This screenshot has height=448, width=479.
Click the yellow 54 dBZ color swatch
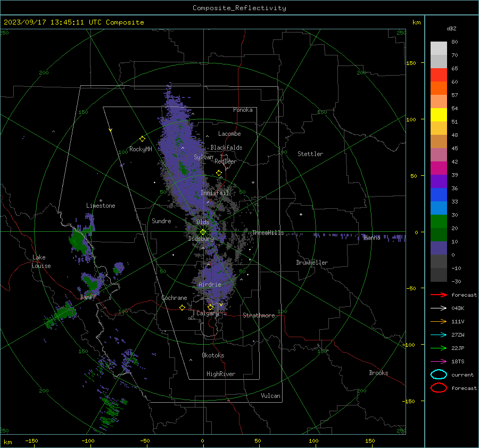[439, 115]
